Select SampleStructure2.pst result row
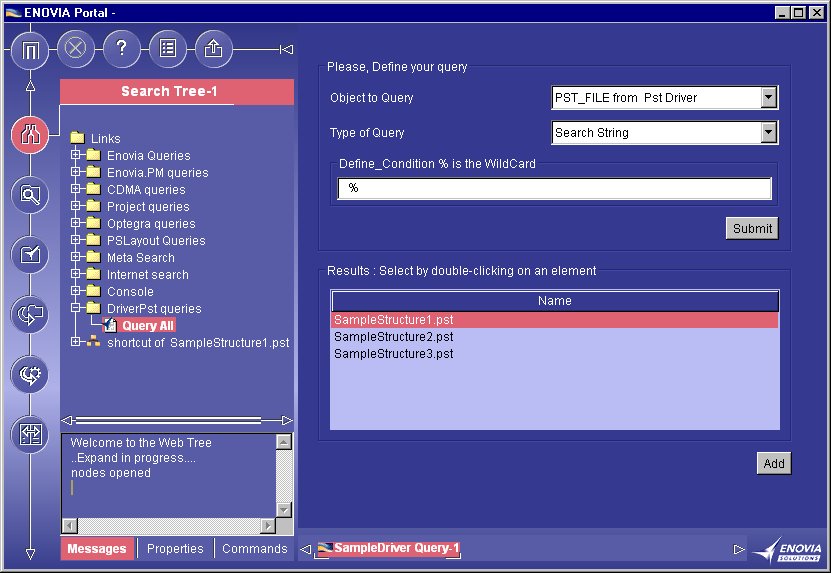 click(555, 337)
